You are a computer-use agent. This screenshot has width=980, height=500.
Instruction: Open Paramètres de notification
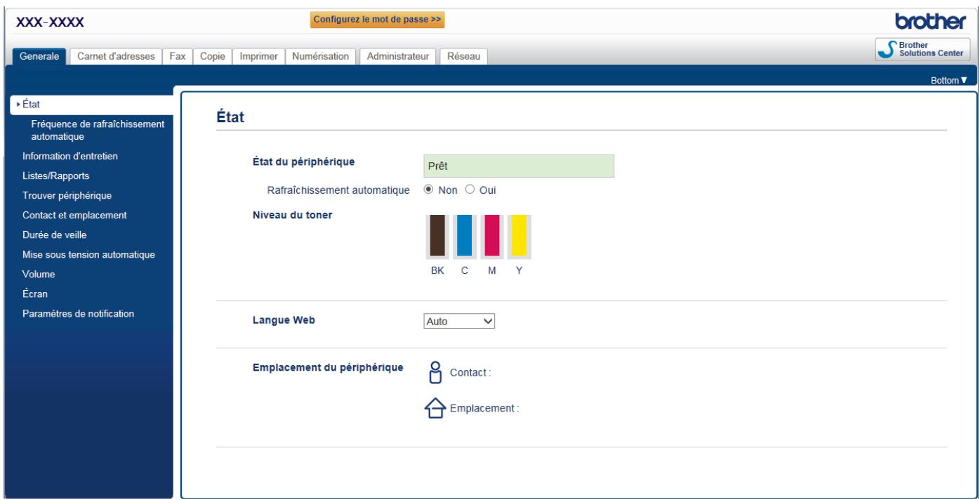(x=78, y=313)
